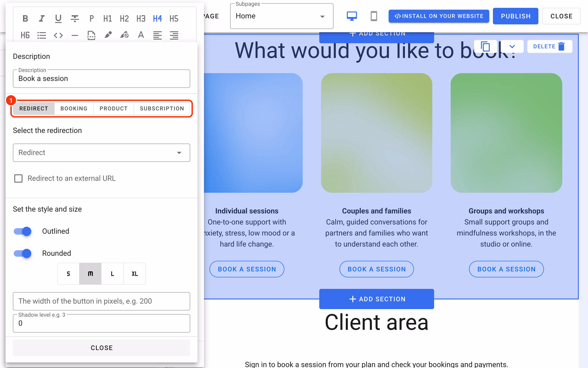Select the Subscription tab

click(x=162, y=109)
